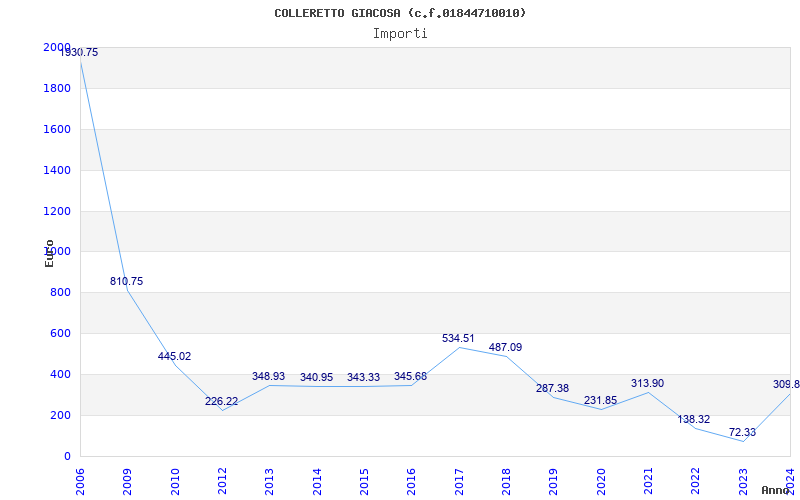Select the 534.51 data label
Viewport: 800px width, 500px height.
[x=458, y=338]
